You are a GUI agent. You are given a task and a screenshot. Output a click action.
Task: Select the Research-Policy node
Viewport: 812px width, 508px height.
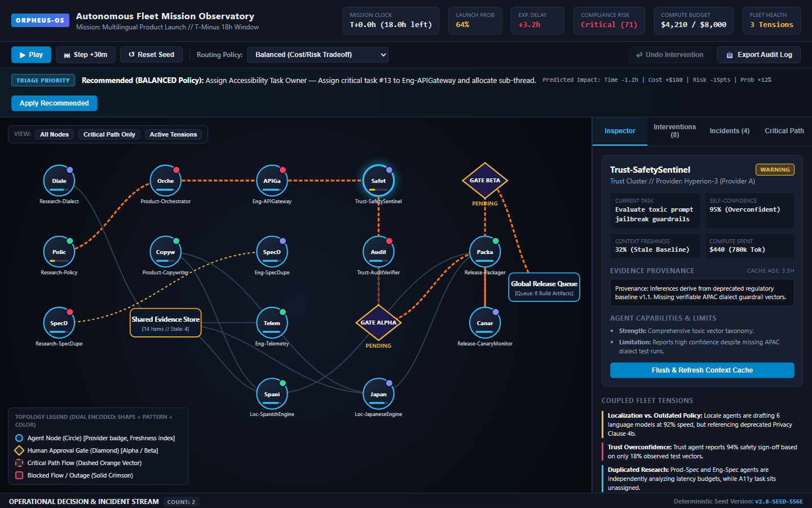(59, 252)
